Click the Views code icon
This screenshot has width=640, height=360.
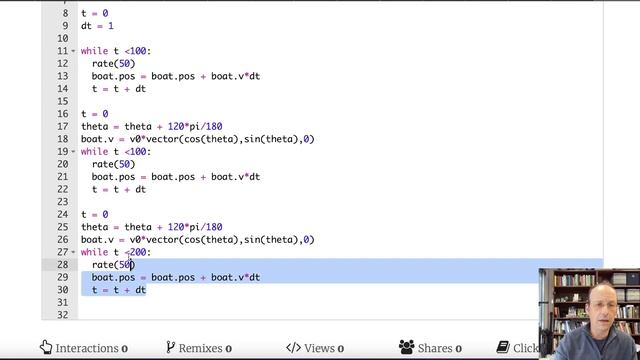tap(293, 348)
